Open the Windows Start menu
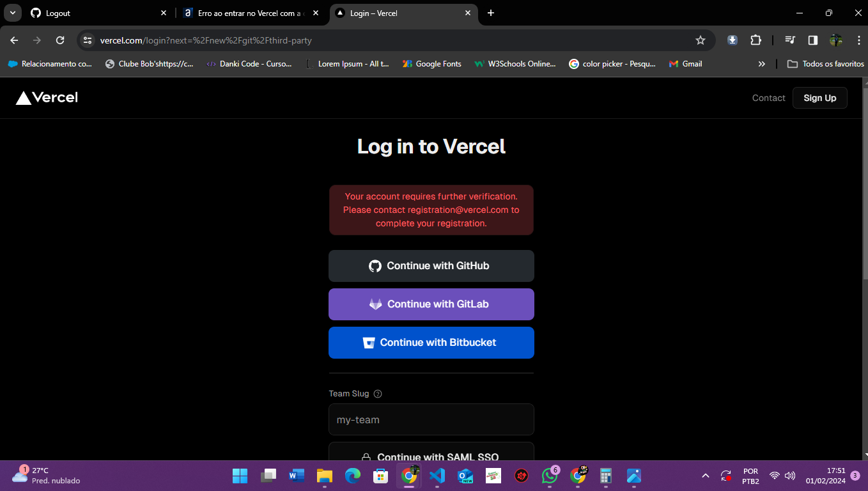 240,476
